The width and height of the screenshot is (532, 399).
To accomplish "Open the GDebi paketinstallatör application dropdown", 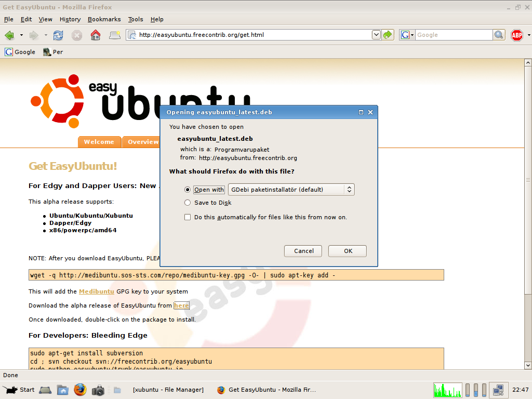I will coord(291,190).
